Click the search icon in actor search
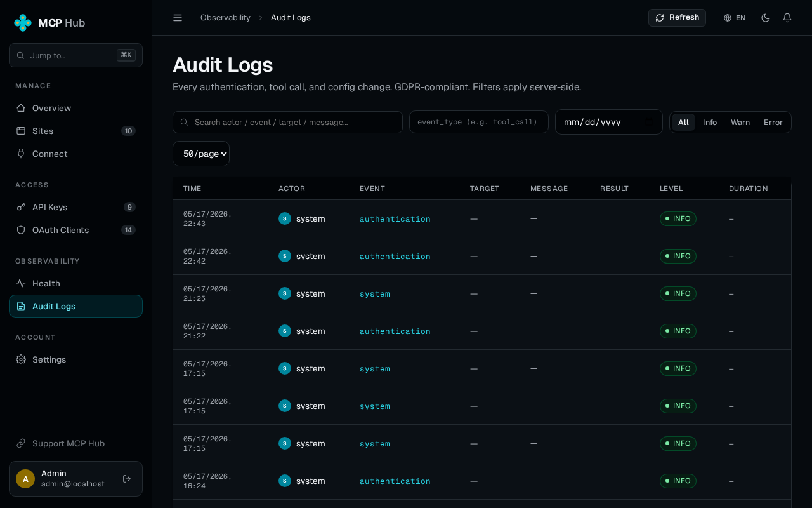812x508 pixels. tap(185, 122)
